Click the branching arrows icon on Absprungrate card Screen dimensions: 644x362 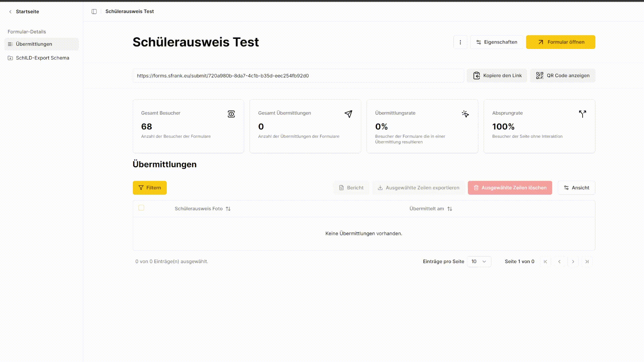point(582,114)
